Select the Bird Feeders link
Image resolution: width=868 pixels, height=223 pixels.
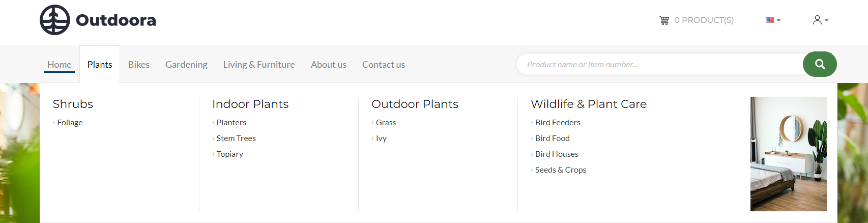(x=558, y=123)
